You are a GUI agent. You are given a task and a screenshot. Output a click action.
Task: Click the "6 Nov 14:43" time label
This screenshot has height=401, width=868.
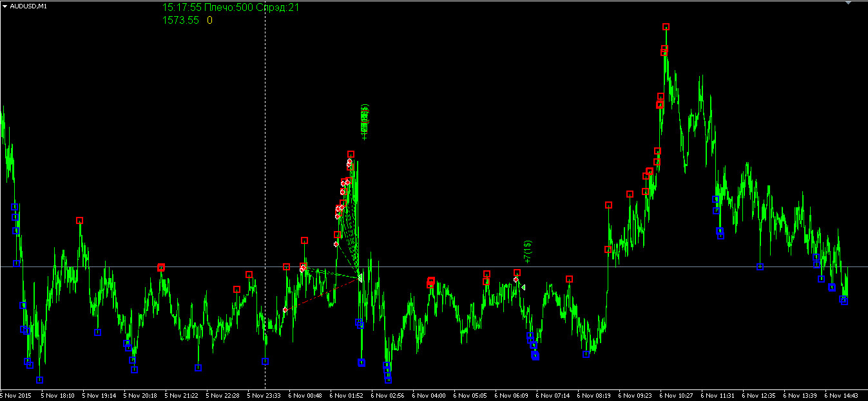(842, 396)
